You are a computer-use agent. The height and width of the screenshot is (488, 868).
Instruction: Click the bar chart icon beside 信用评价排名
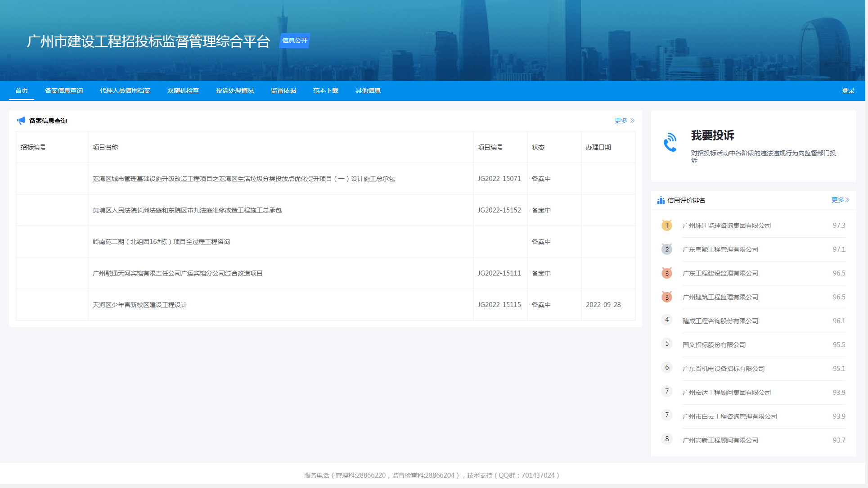661,200
